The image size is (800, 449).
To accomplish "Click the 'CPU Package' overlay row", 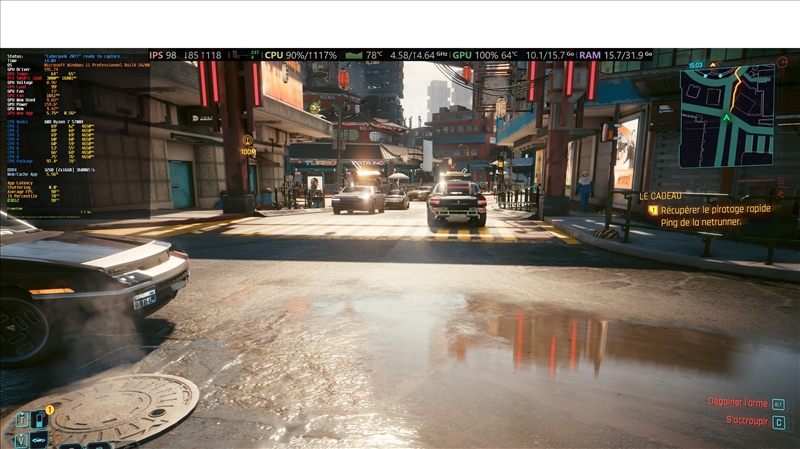I will coord(39,161).
